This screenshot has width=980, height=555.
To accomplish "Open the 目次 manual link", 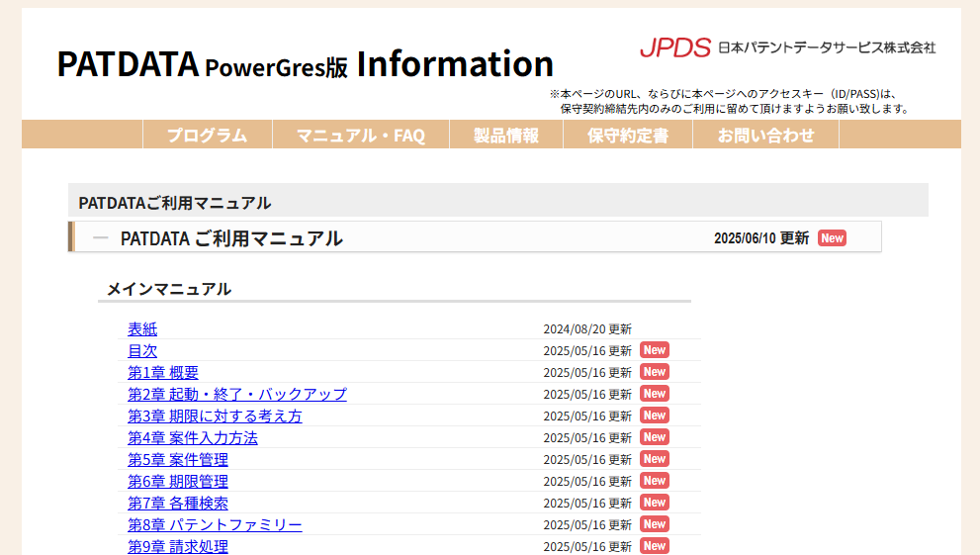I will tap(142, 350).
